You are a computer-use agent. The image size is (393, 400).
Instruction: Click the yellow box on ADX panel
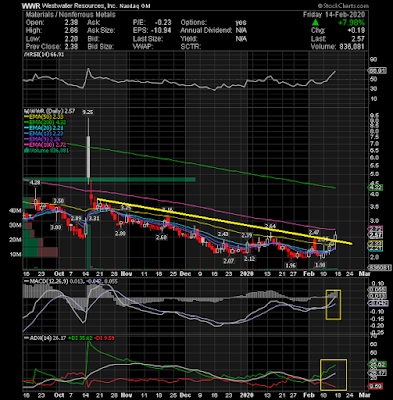333,375
